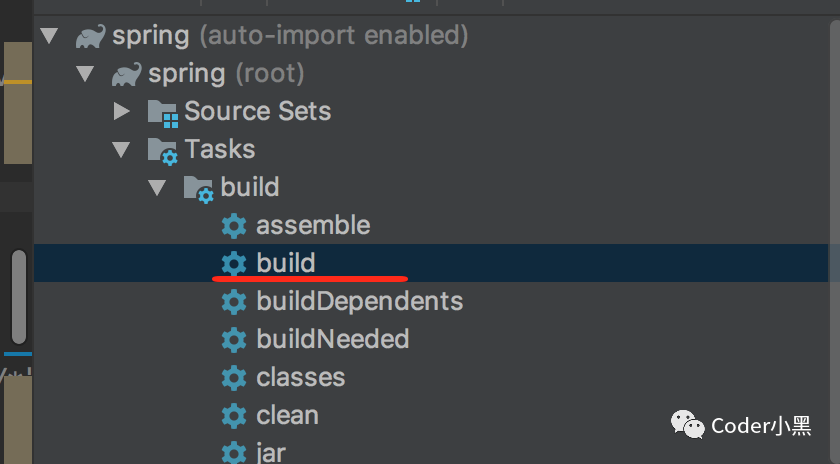Click the Source Sets folder icon
Screen dimensions: 840x464
click(x=162, y=111)
